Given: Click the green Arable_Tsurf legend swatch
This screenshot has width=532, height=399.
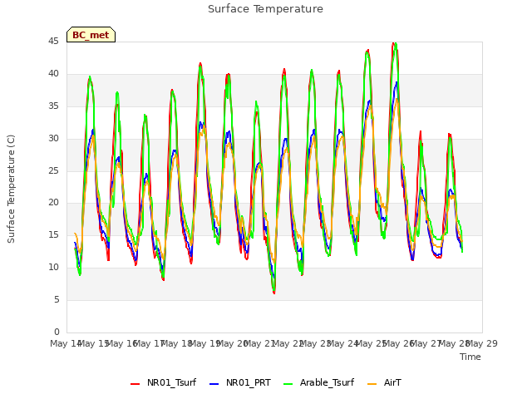Looking at the screenshot, I should pos(288,384).
